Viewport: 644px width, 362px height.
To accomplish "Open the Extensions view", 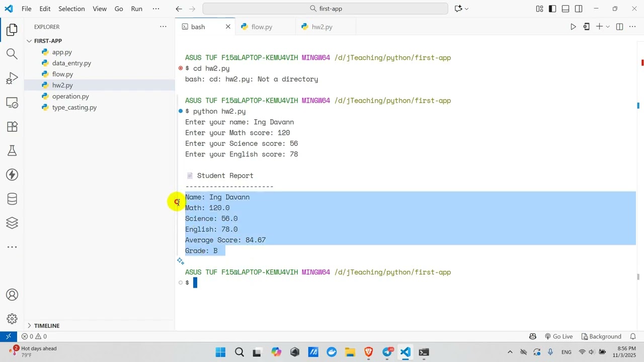I will (12, 127).
